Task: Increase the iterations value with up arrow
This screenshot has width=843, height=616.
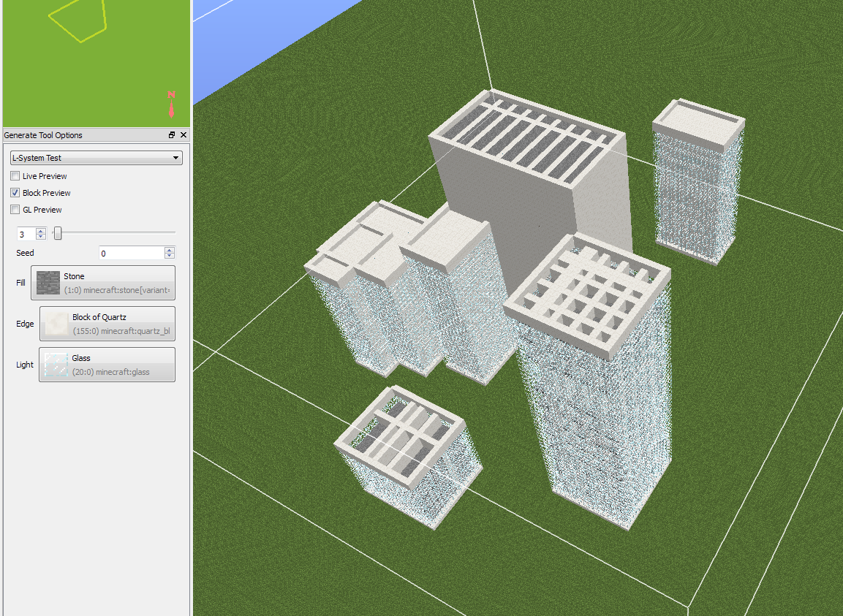Action: (x=41, y=231)
